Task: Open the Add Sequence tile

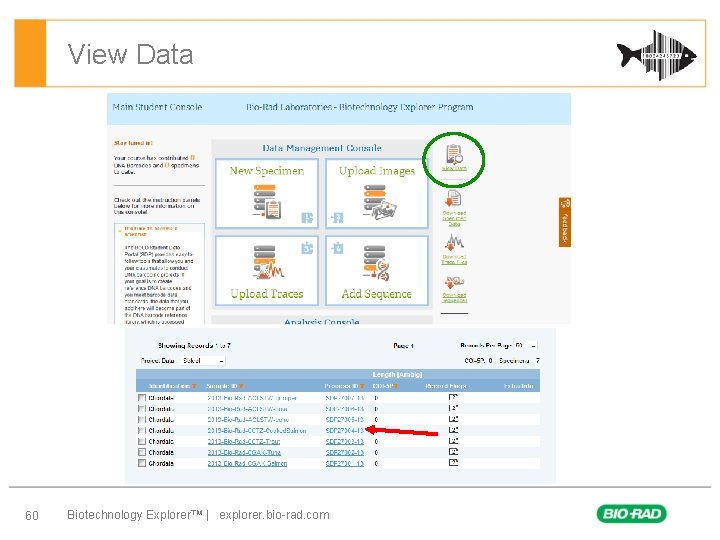Action: click(x=377, y=270)
